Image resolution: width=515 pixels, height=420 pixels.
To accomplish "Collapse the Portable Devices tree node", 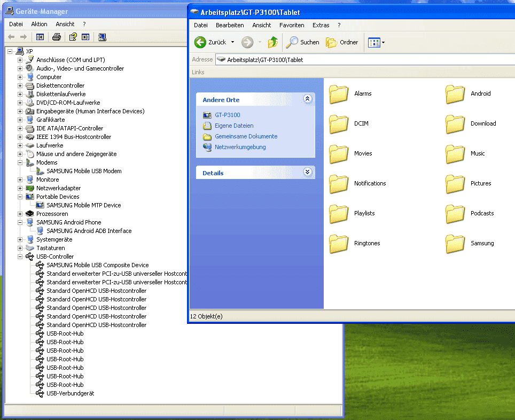I will pos(20,197).
